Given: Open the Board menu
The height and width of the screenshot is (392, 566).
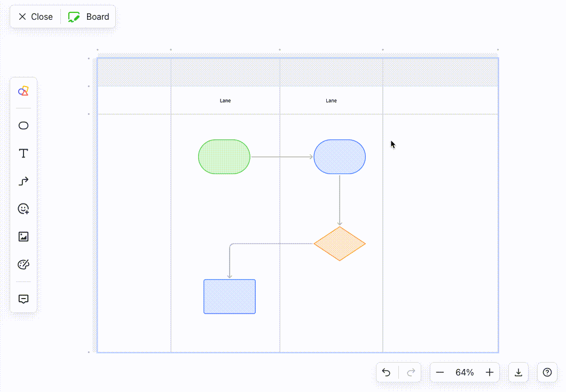Looking at the screenshot, I should (x=89, y=17).
